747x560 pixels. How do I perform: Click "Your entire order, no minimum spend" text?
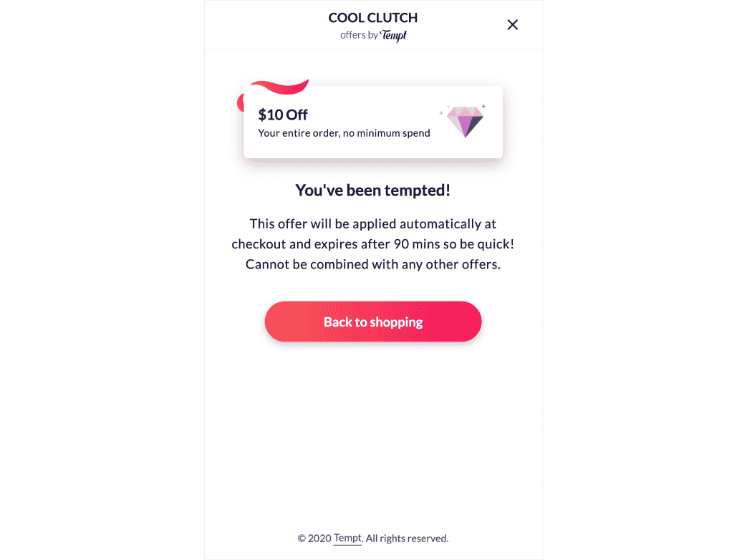[344, 133]
